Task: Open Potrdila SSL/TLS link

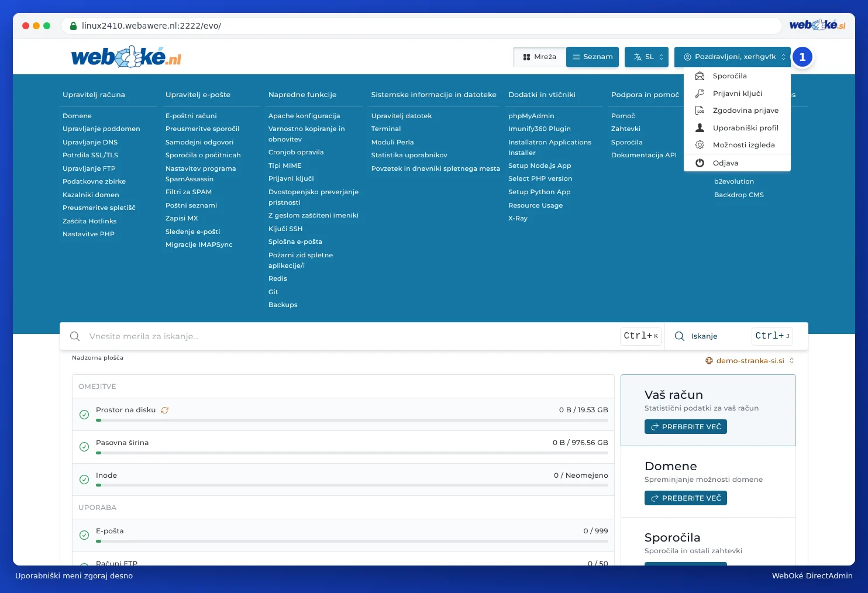Action: [90, 155]
